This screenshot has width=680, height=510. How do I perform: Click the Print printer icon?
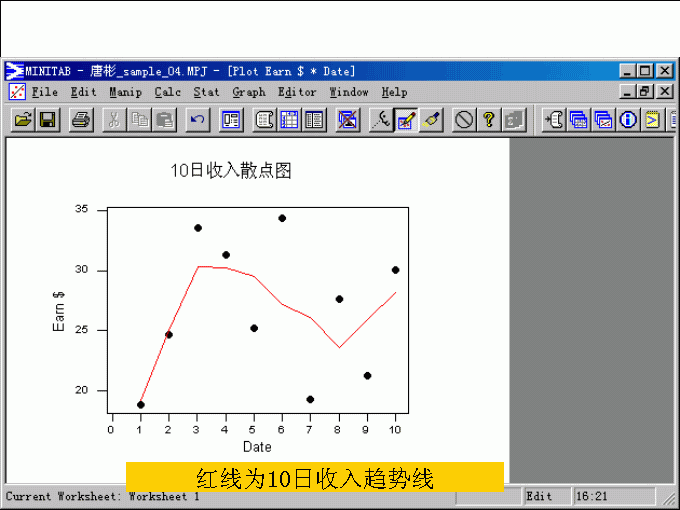81,120
